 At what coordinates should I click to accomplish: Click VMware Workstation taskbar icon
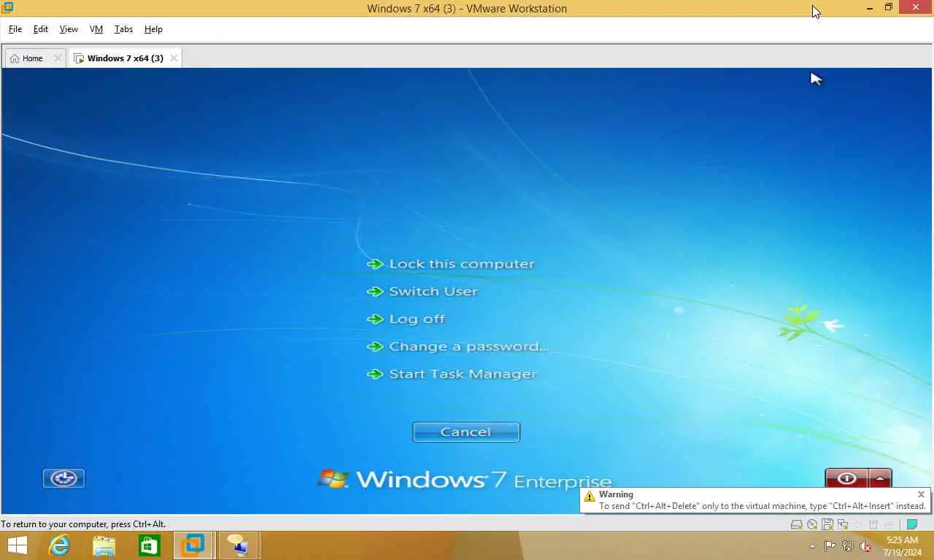click(x=194, y=545)
